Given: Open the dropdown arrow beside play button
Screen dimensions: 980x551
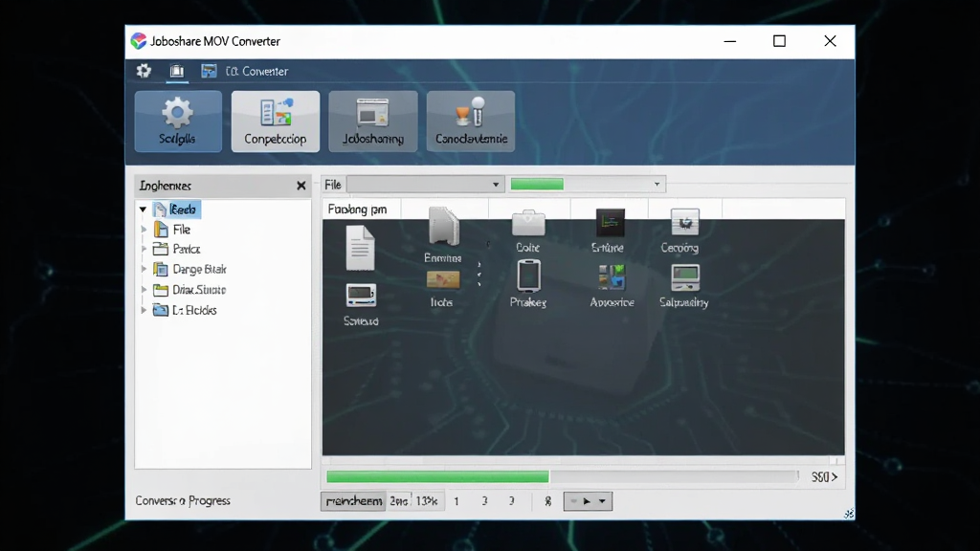Looking at the screenshot, I should tap(602, 501).
